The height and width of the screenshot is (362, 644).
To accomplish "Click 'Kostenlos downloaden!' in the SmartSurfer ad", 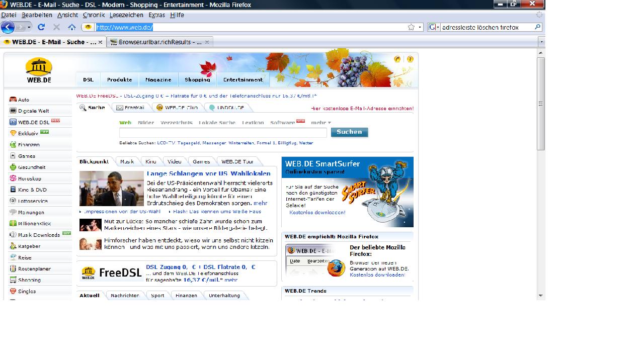I will pos(317,213).
